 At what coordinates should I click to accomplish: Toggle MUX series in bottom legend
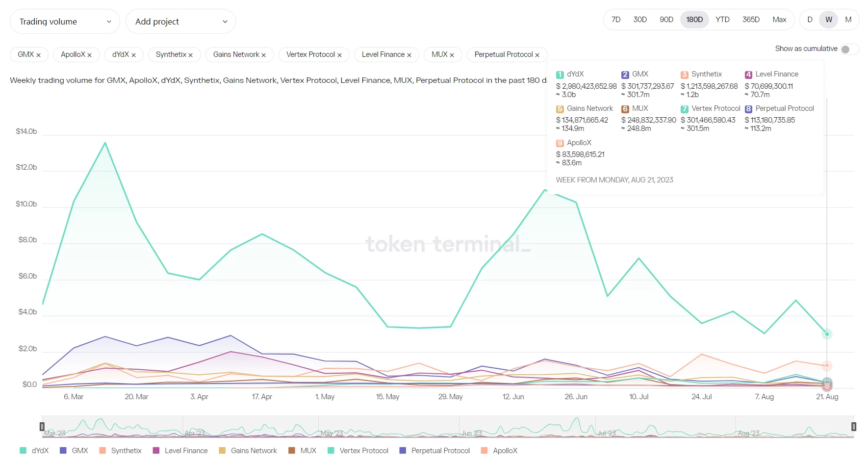click(x=303, y=451)
